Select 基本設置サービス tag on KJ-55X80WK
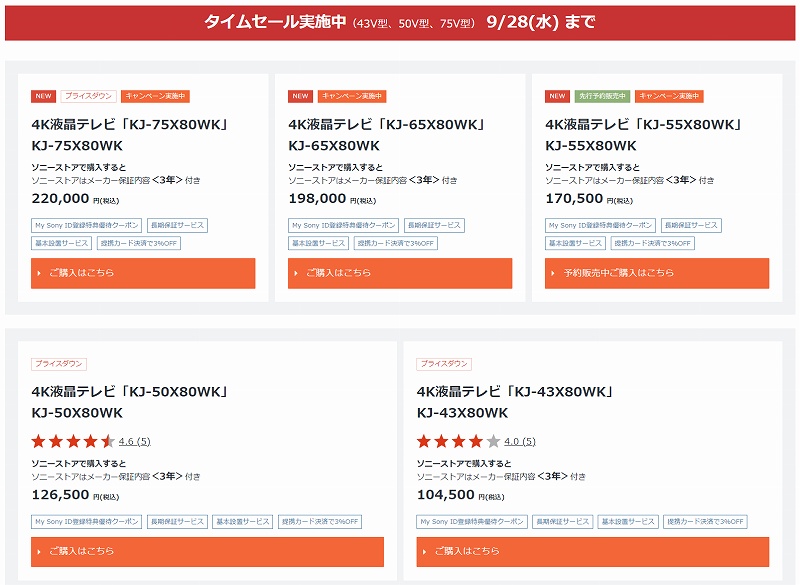The height and width of the screenshot is (585, 800). pyautogui.click(x=576, y=243)
